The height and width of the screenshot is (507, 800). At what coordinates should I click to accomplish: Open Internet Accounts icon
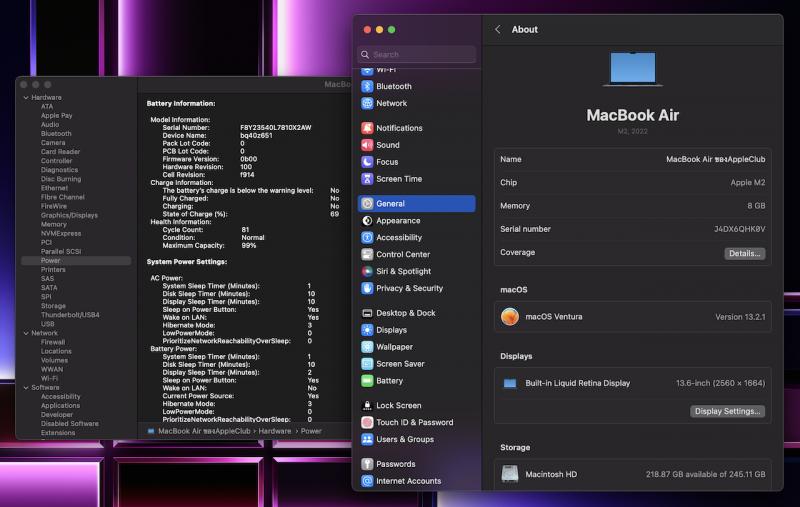point(367,481)
